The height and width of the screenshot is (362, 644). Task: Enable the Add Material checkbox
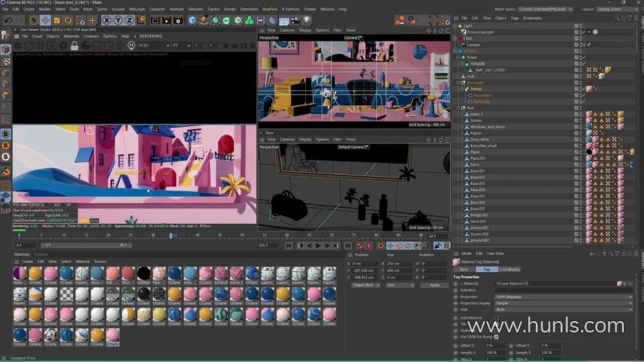(x=496, y=318)
